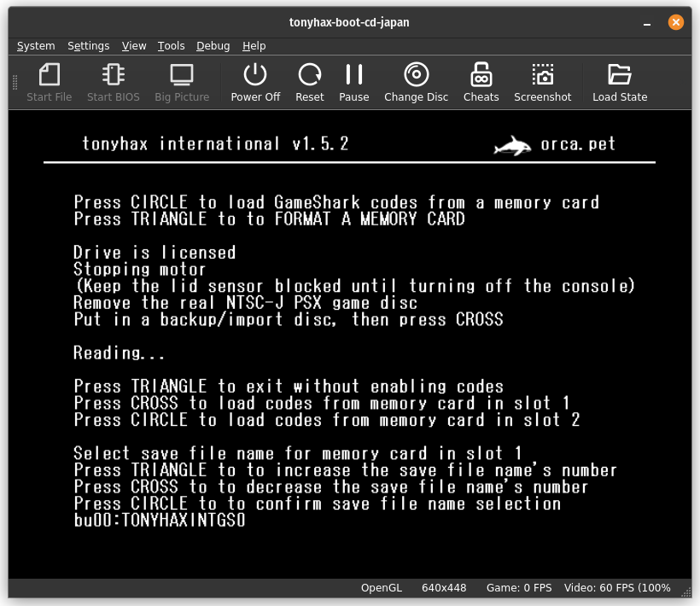Click the 640x448 resolution status
700x606 pixels.
(444, 588)
